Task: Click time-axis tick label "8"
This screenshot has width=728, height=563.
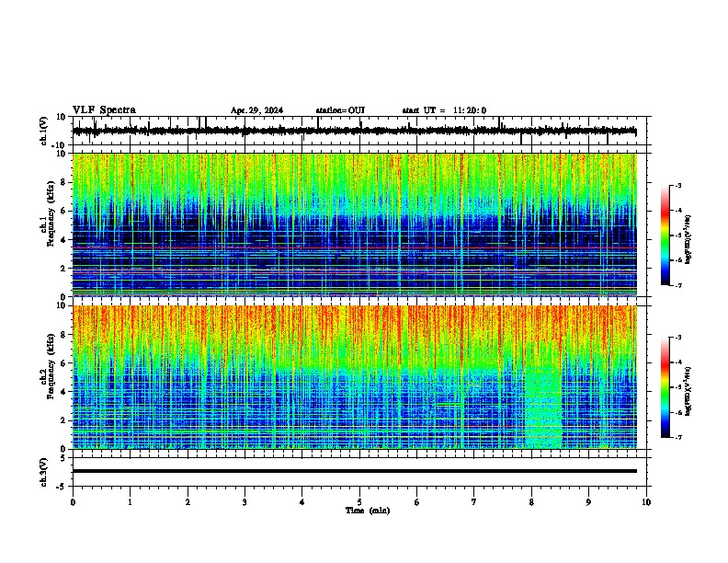Action: pyautogui.click(x=531, y=502)
